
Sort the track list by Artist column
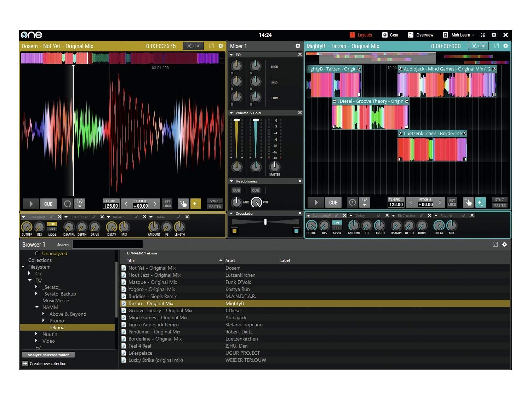[251, 260]
